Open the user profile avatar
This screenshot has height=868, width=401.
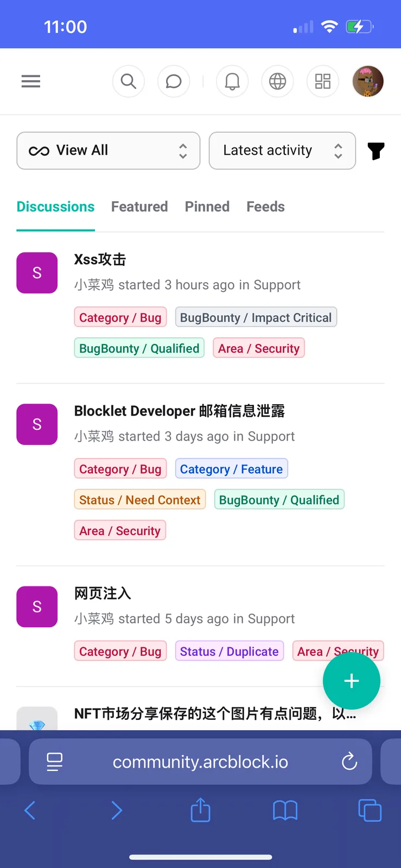[x=368, y=81]
